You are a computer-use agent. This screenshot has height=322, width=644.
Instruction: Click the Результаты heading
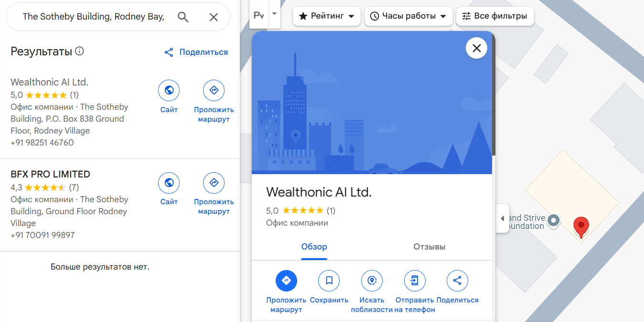(x=42, y=52)
